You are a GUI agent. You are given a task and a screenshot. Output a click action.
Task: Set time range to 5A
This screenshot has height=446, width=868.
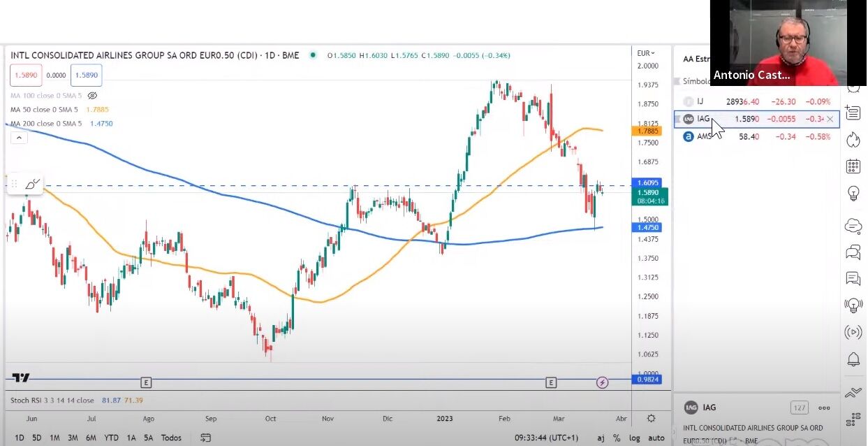[x=149, y=438]
